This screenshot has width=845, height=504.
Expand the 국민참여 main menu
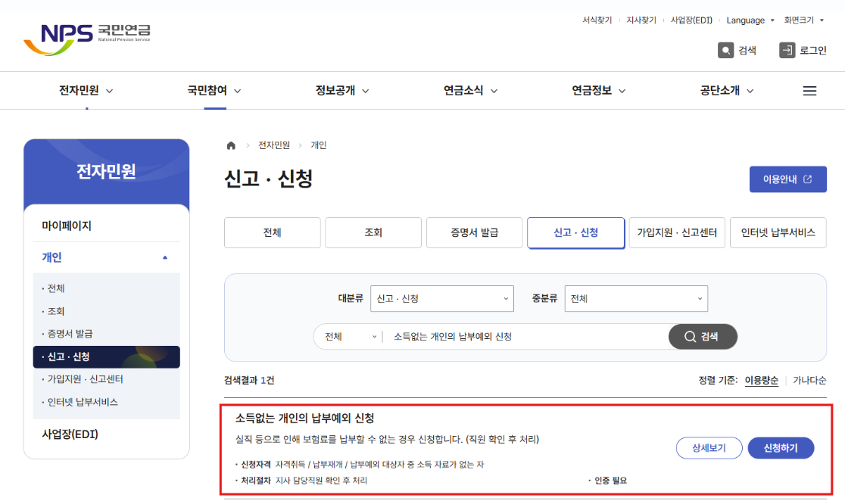(214, 91)
